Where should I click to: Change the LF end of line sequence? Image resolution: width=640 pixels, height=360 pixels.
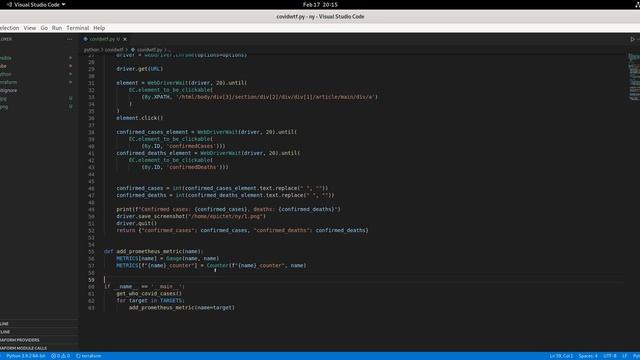point(624,356)
